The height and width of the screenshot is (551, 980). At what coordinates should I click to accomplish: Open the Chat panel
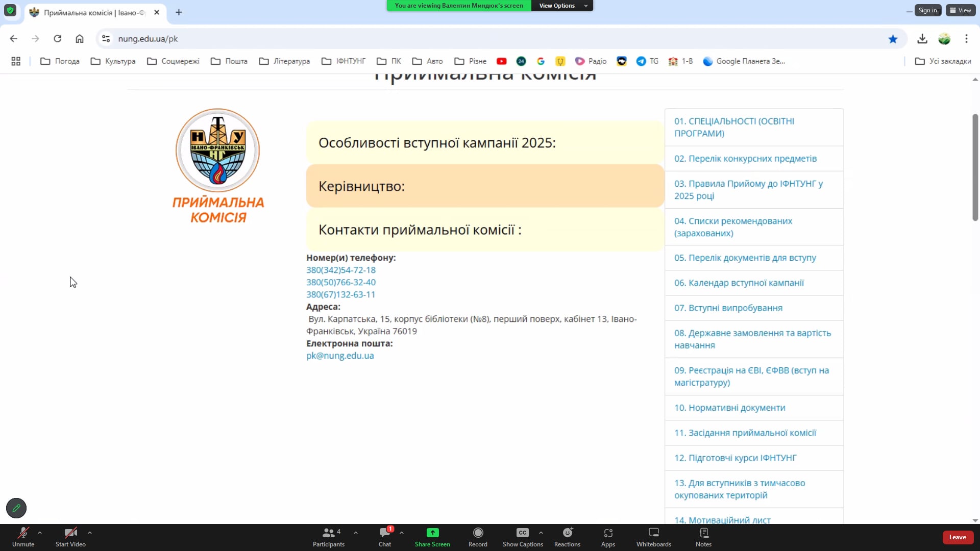click(385, 537)
